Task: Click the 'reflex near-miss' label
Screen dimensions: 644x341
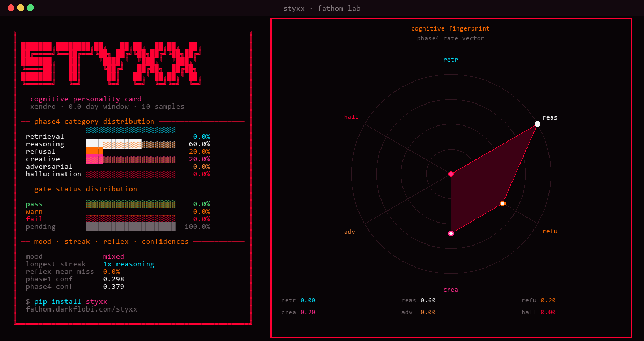Action: 60,272
